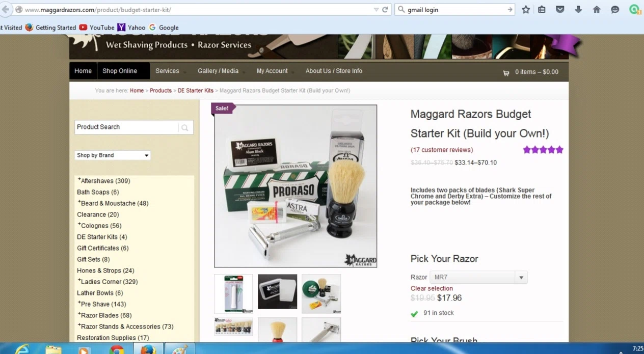Viewport: 644px width, 354px height.
Task: Open Gift Sets (8) category
Action: click(x=93, y=259)
